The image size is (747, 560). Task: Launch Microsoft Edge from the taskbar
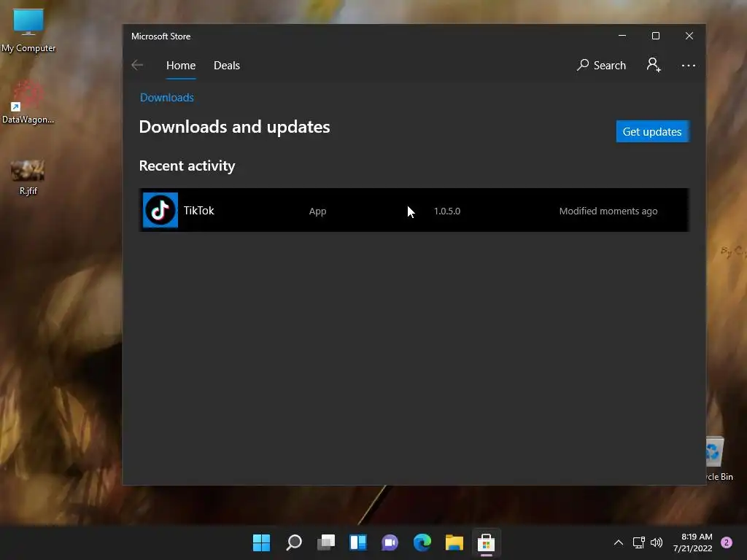[422, 542]
